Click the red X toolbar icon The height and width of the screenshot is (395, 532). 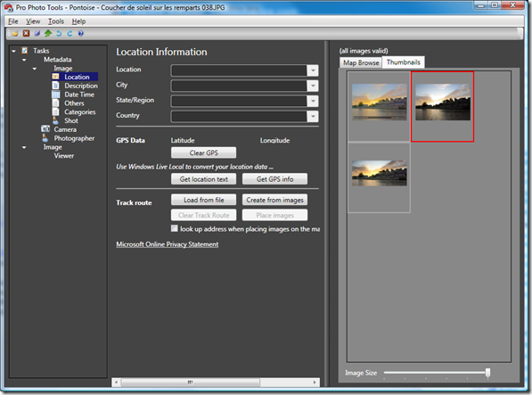[26, 33]
